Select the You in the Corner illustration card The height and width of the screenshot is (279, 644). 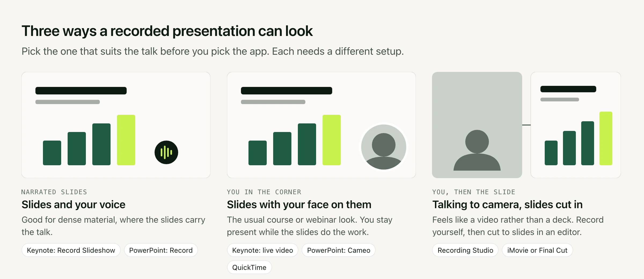[321, 125]
